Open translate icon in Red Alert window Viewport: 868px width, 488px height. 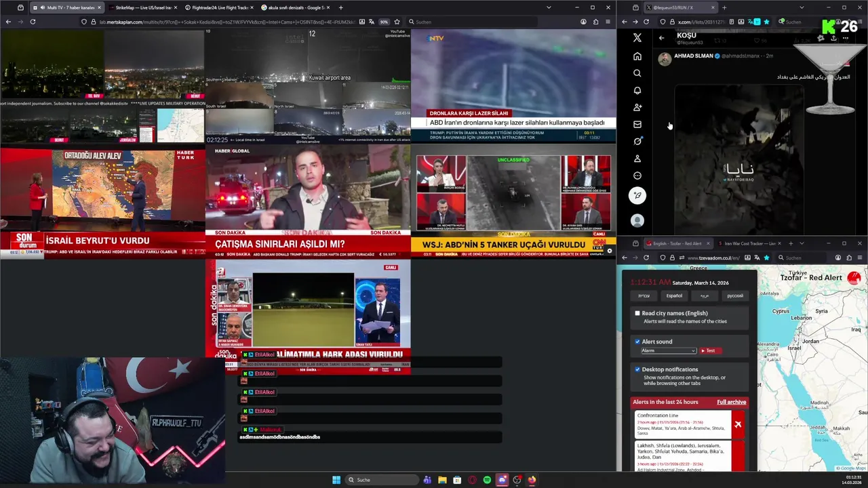pyautogui.click(x=757, y=258)
